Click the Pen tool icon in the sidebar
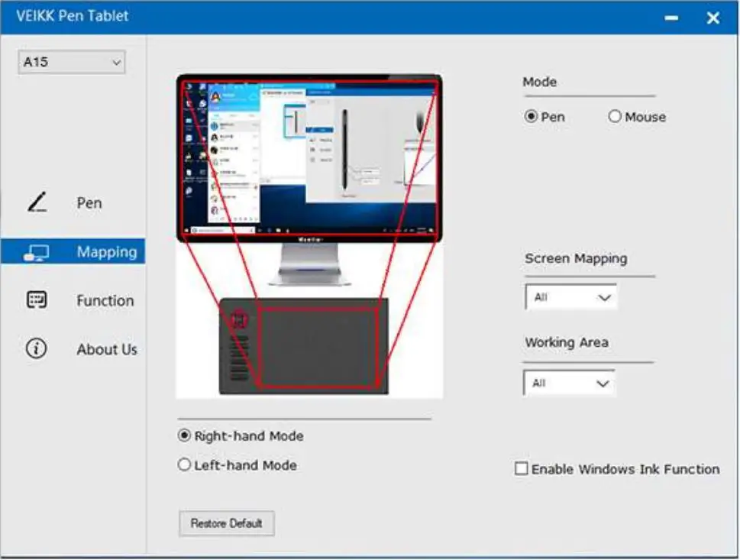The height and width of the screenshot is (560, 740). pyautogui.click(x=36, y=201)
